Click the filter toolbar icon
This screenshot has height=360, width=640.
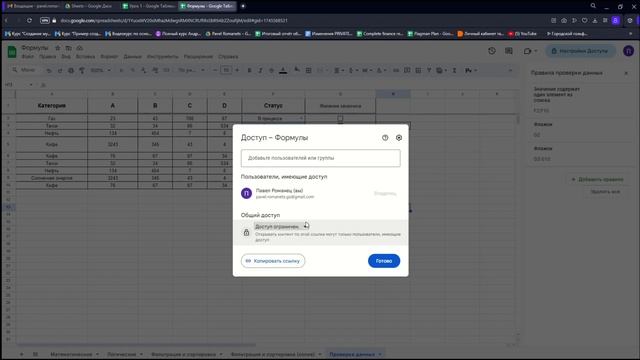(429, 71)
